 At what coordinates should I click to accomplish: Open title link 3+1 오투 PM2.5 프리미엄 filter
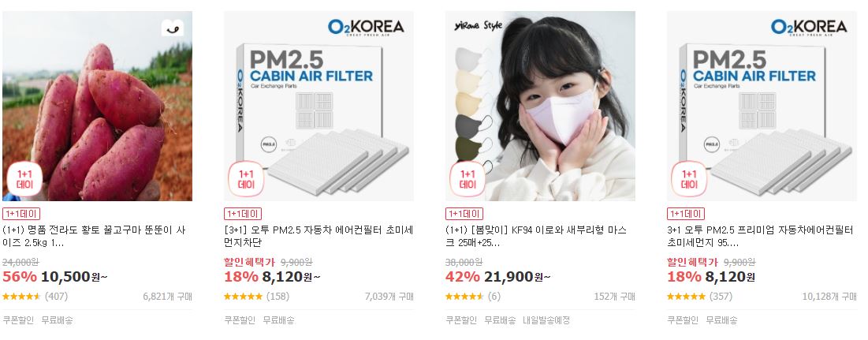coord(760,237)
